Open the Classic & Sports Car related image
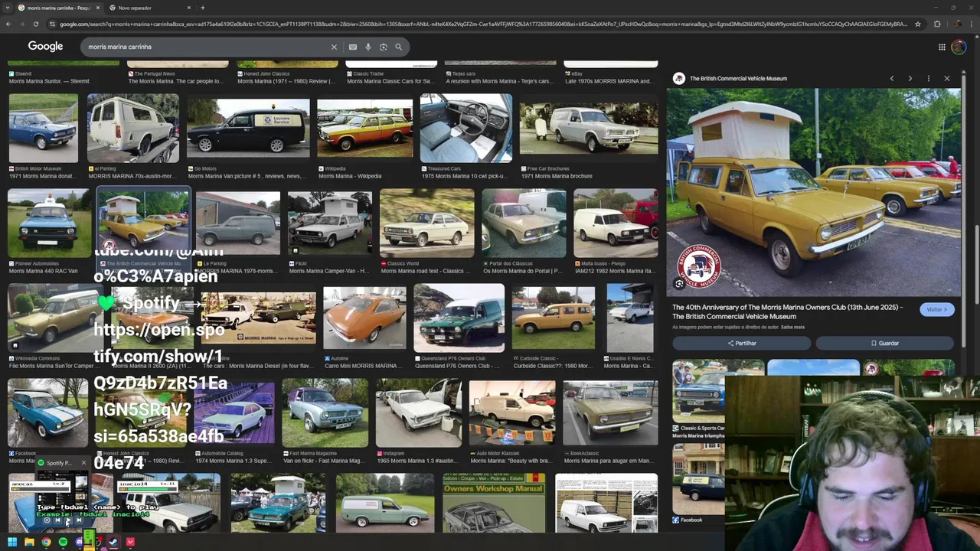980x551 pixels. (698, 390)
